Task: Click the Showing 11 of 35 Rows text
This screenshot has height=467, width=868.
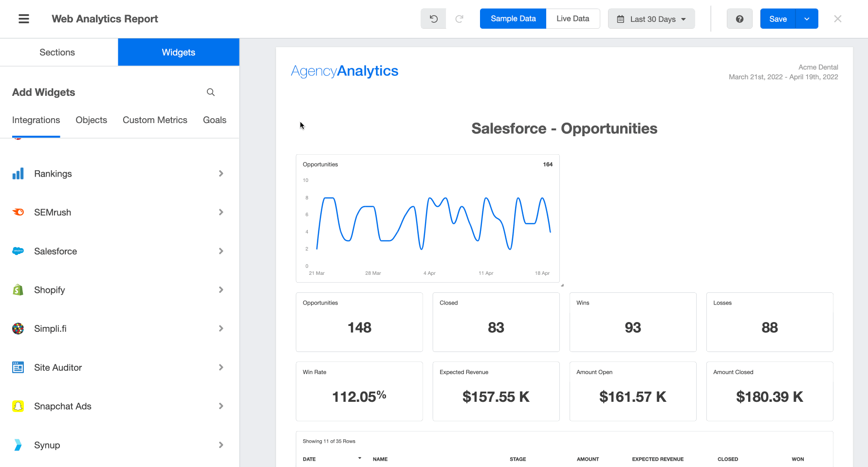Action: click(x=329, y=441)
